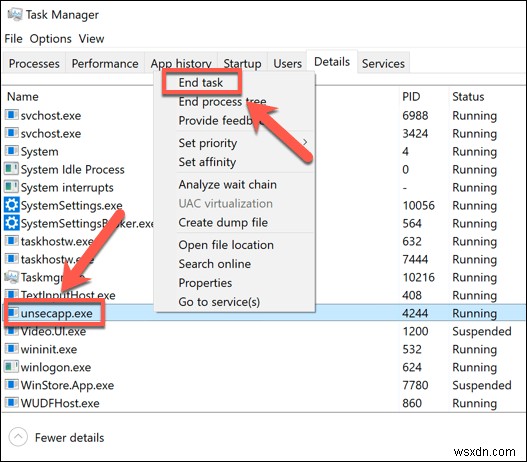
Task: Click the System interrupts icon
Action: pos(11,186)
